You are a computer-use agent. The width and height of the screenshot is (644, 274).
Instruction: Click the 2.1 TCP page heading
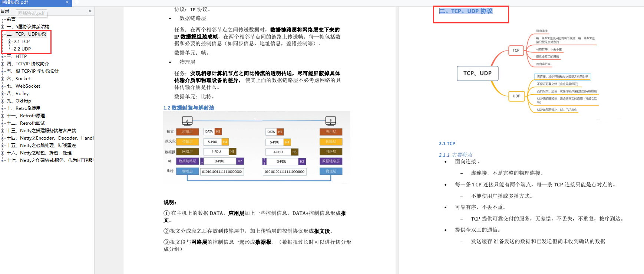pyautogui.click(x=447, y=143)
